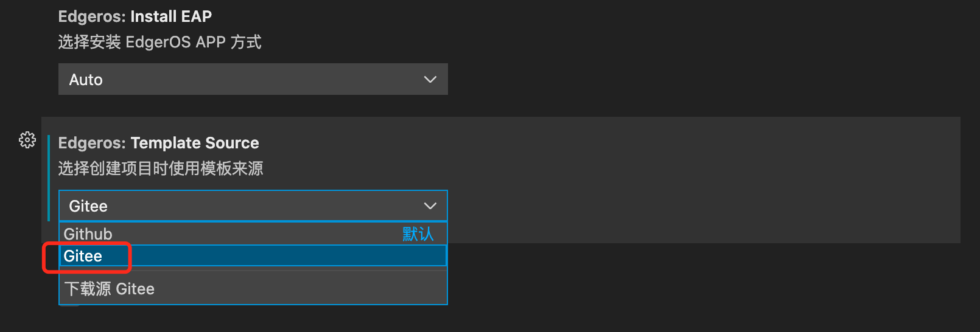Screen dimensions: 980x332
Task: Click the blue 默认 label beside Github
Action: point(418,234)
